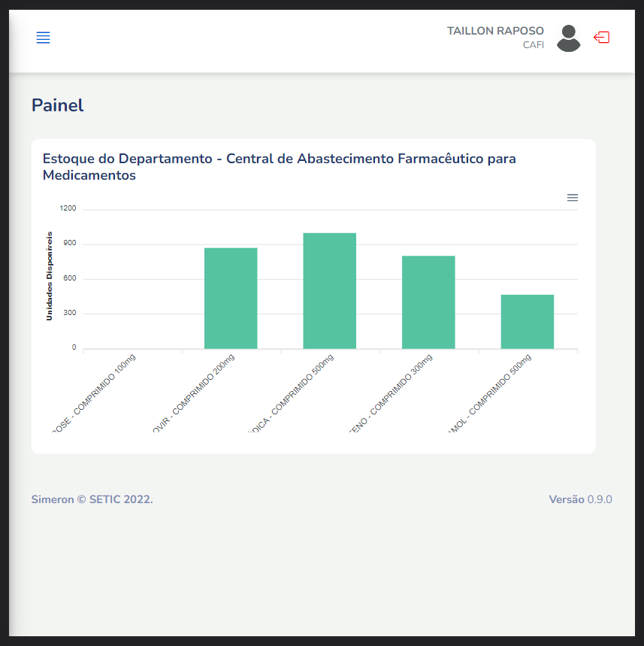Screen dimensions: 644x646
Task: Click the CAFI department label
Action: pyautogui.click(x=534, y=45)
